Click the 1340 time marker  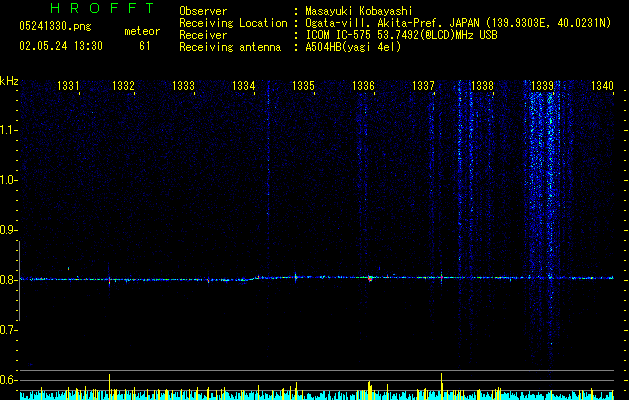(603, 85)
